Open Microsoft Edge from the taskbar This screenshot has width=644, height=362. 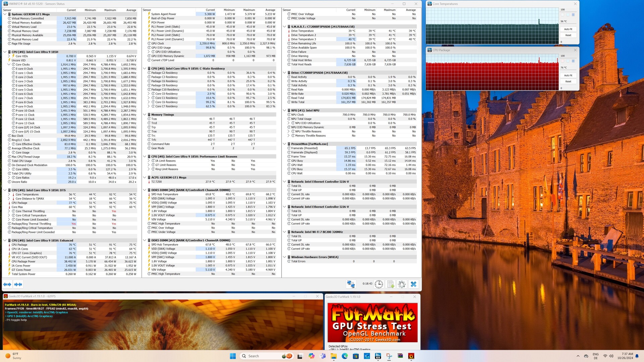(344, 356)
